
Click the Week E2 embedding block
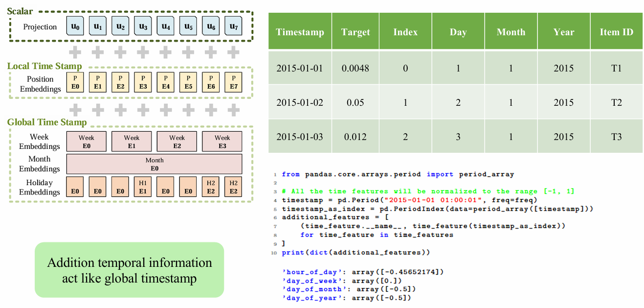(x=177, y=142)
